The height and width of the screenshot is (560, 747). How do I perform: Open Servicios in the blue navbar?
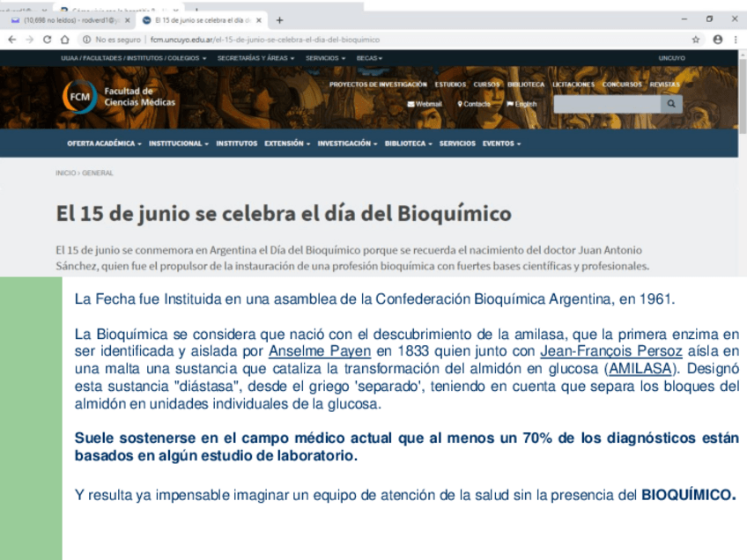pos(457,144)
